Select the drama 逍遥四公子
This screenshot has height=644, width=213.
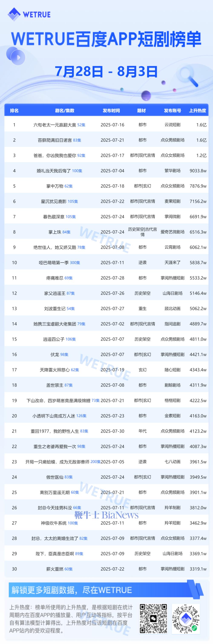click(54, 339)
